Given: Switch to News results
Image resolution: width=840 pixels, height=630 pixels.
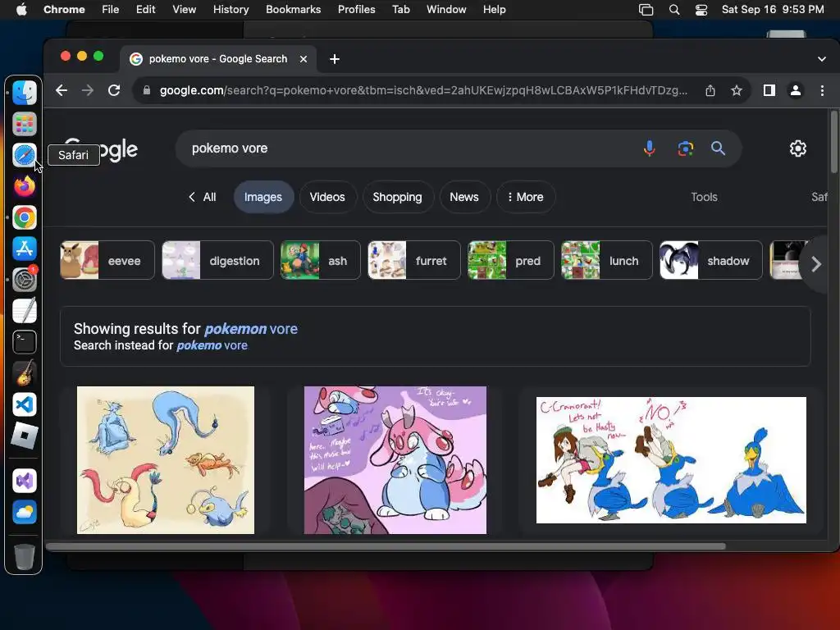Looking at the screenshot, I should point(464,197).
